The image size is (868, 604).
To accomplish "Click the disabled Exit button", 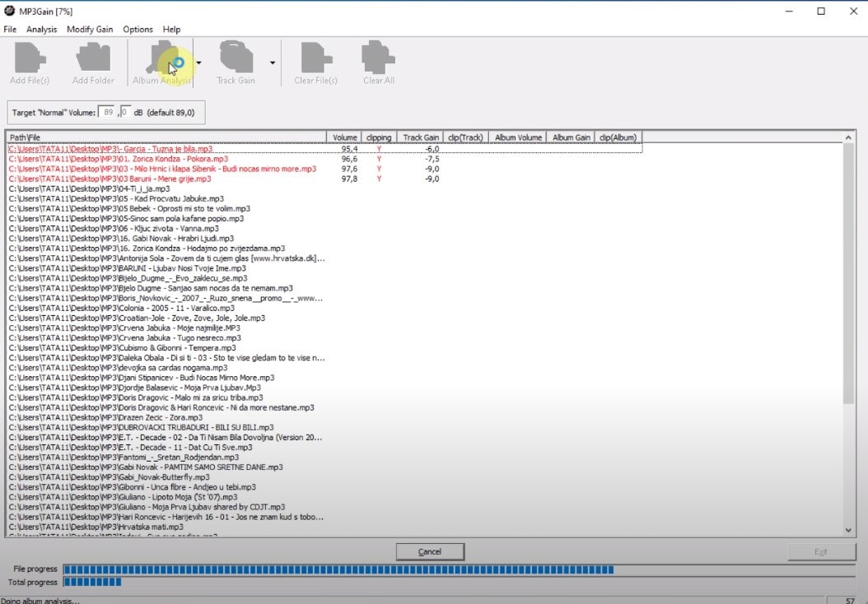I will pyautogui.click(x=821, y=551).
